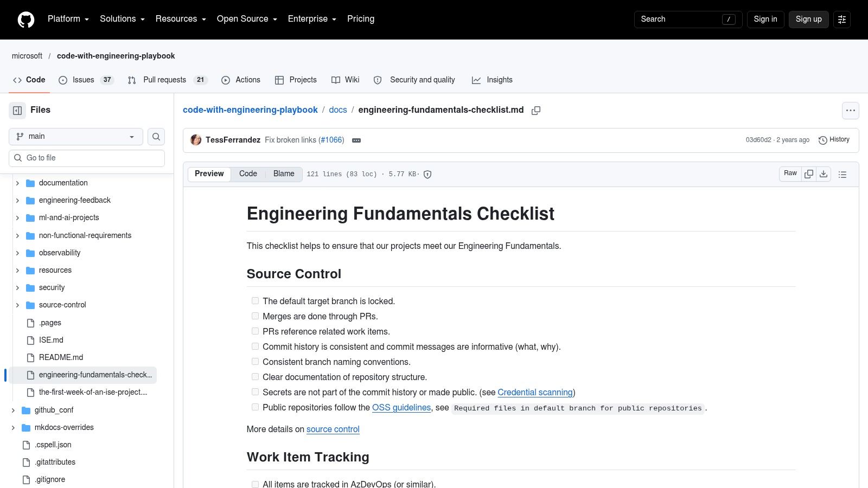868x488 pixels.
Task: Expand the Solutions menu
Action: click(x=122, y=19)
